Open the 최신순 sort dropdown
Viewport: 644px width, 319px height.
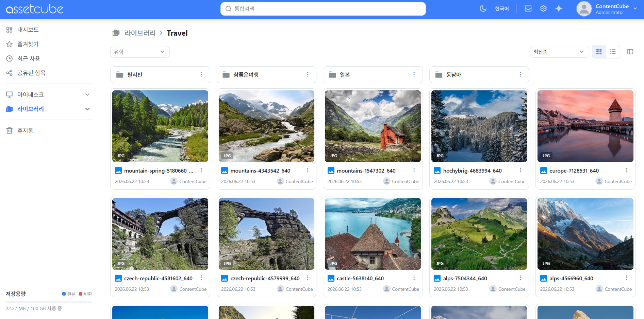click(x=559, y=52)
